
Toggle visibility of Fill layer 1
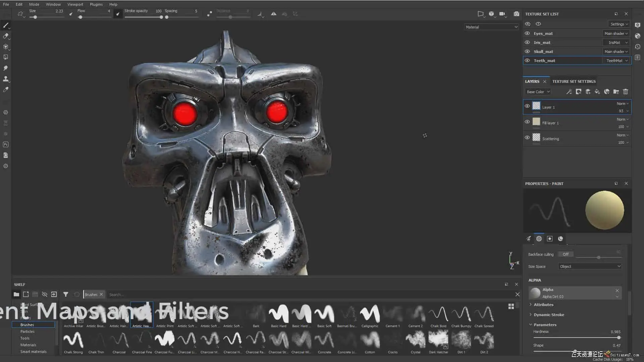(527, 122)
